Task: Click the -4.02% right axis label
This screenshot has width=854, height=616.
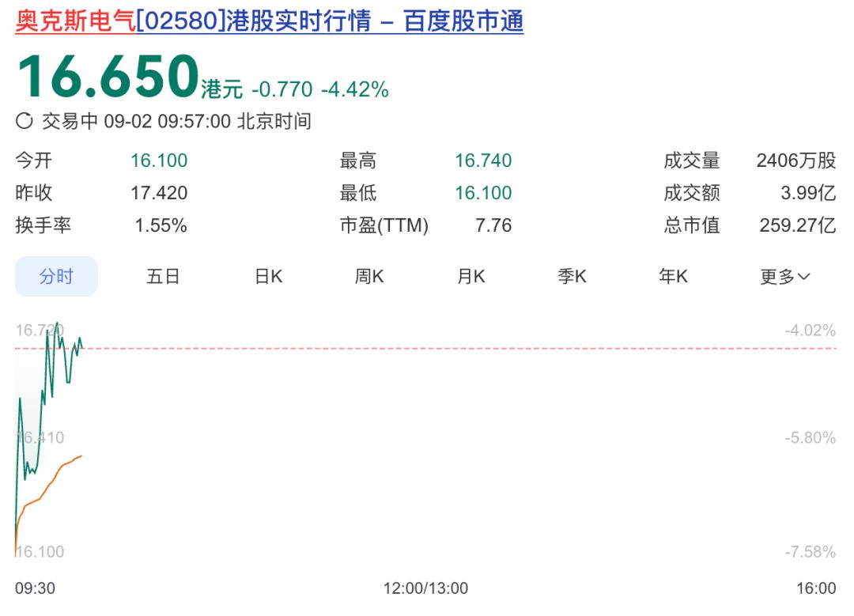Action: coord(810,330)
